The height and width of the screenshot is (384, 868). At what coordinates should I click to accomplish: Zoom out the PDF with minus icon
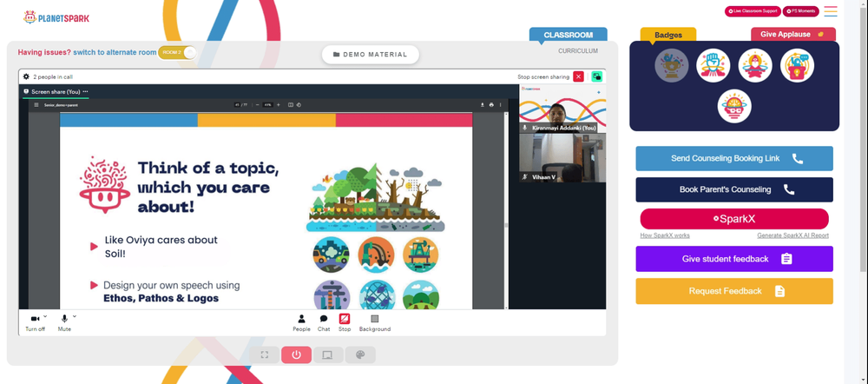coord(258,105)
